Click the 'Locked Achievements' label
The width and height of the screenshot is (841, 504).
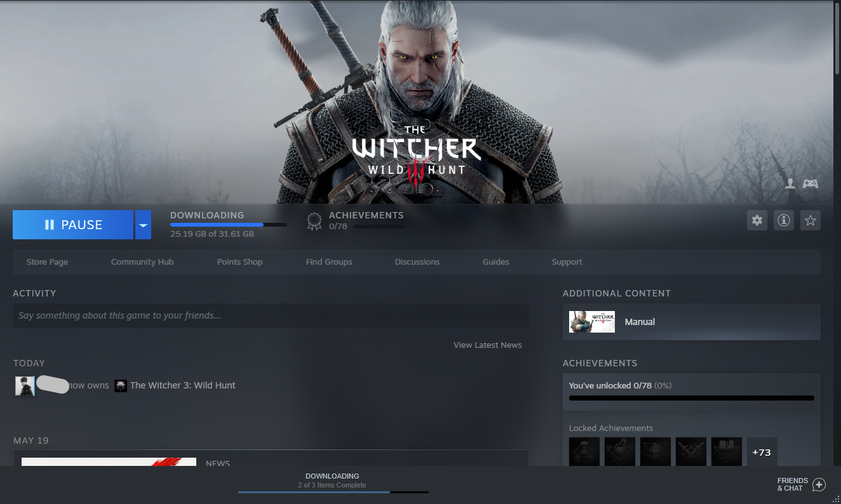point(611,428)
